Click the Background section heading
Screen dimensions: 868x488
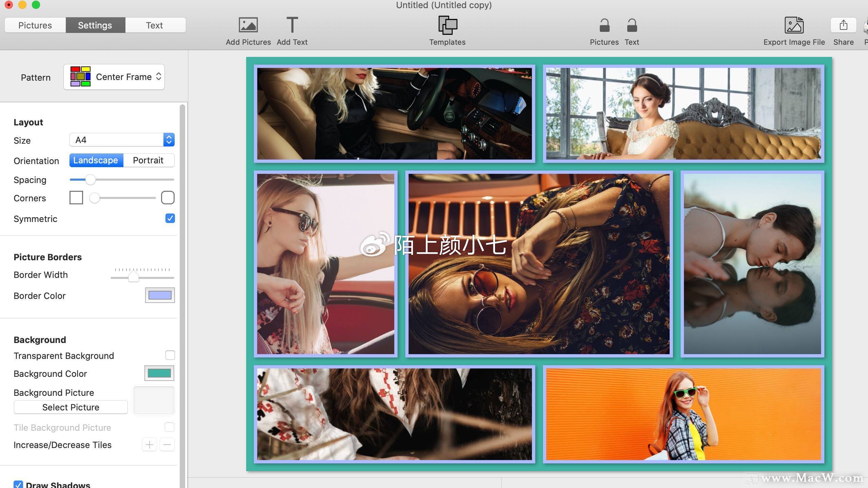[x=40, y=340]
